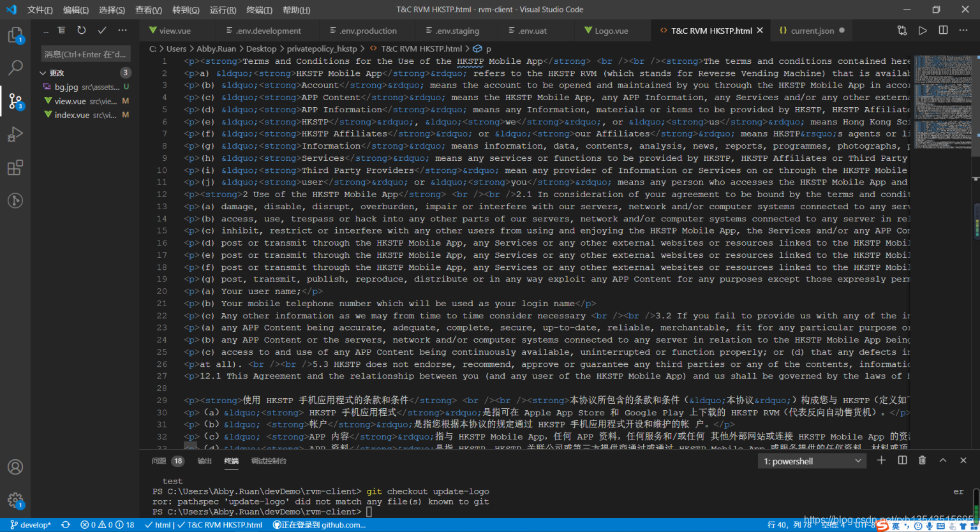Image resolution: width=980 pixels, height=532 pixels.
Task: Close the T&C RVM HKSTP.html tab
Action: pos(760,30)
